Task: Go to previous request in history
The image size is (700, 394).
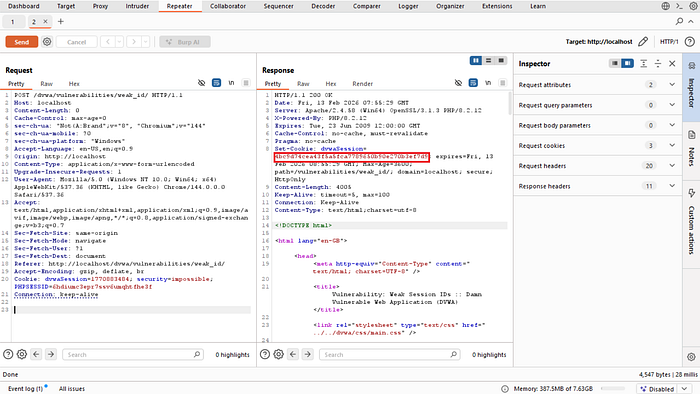Action: tap(108, 42)
